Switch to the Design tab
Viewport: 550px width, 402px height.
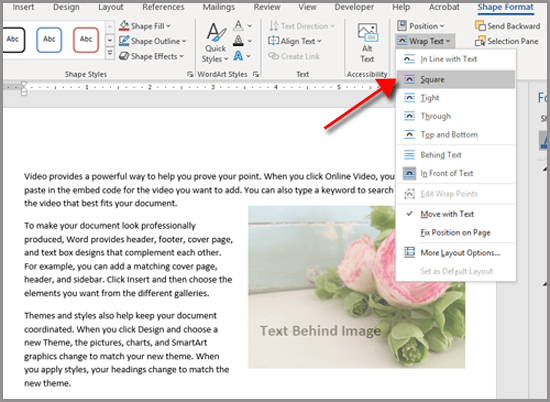point(66,7)
